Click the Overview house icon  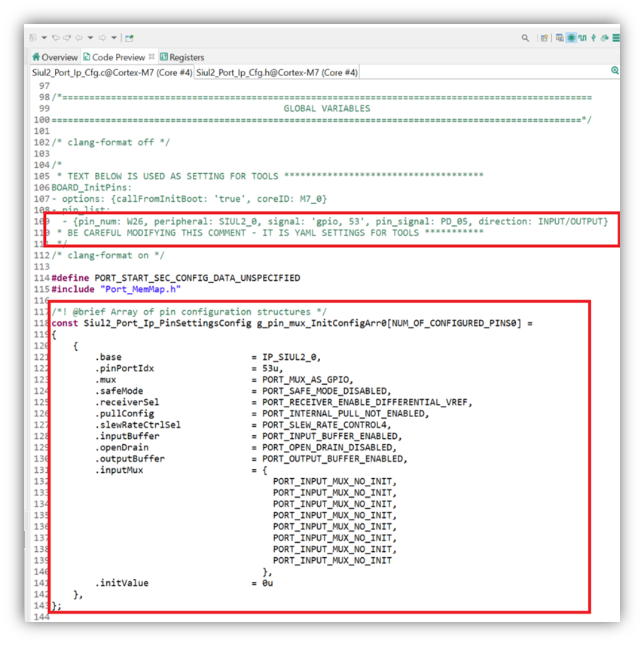point(36,57)
